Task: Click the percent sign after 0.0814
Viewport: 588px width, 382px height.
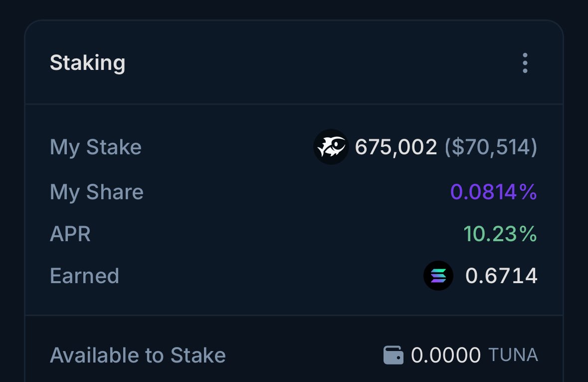Action: click(528, 192)
